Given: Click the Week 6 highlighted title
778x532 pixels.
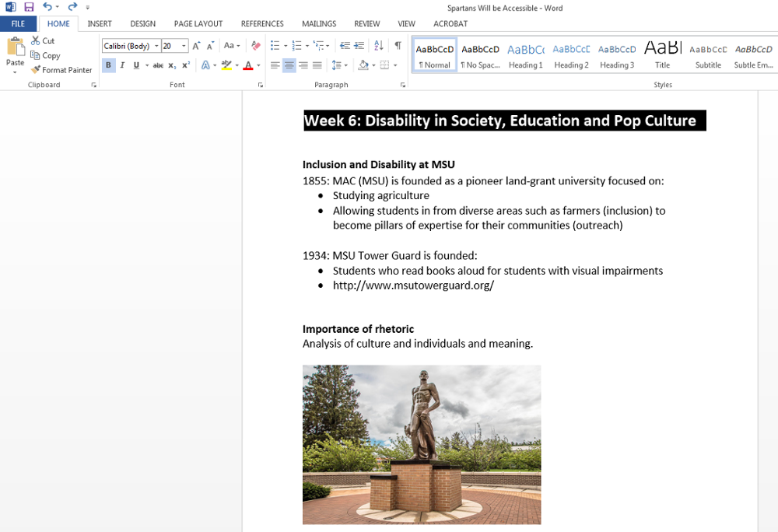Looking at the screenshot, I should click(x=505, y=121).
